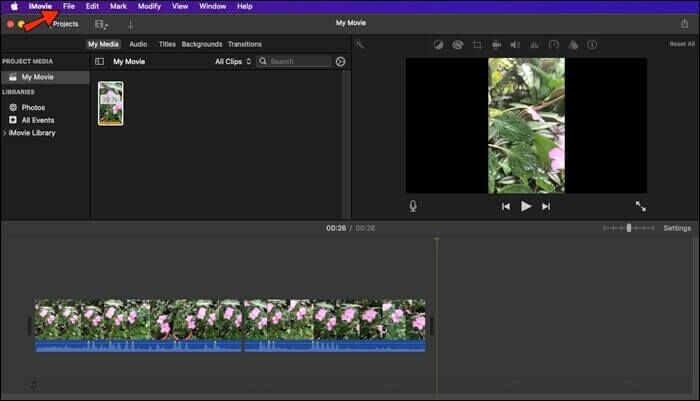
Task: Select My Movie in Project Media
Action: click(x=46, y=77)
